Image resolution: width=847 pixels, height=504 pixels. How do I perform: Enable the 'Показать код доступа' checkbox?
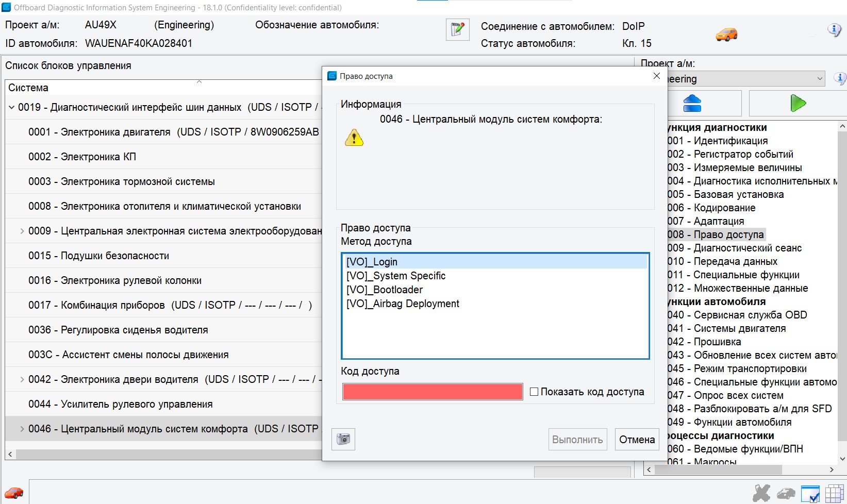coord(534,392)
